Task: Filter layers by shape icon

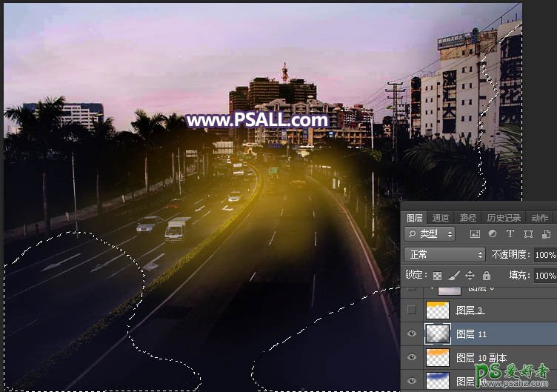Action: (x=528, y=234)
